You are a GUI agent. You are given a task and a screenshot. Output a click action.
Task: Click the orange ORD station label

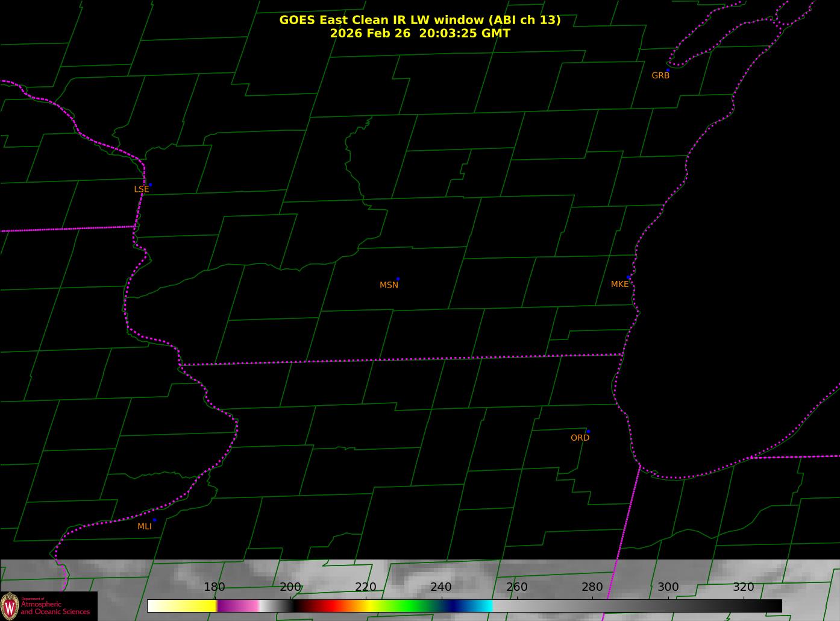[580, 438]
